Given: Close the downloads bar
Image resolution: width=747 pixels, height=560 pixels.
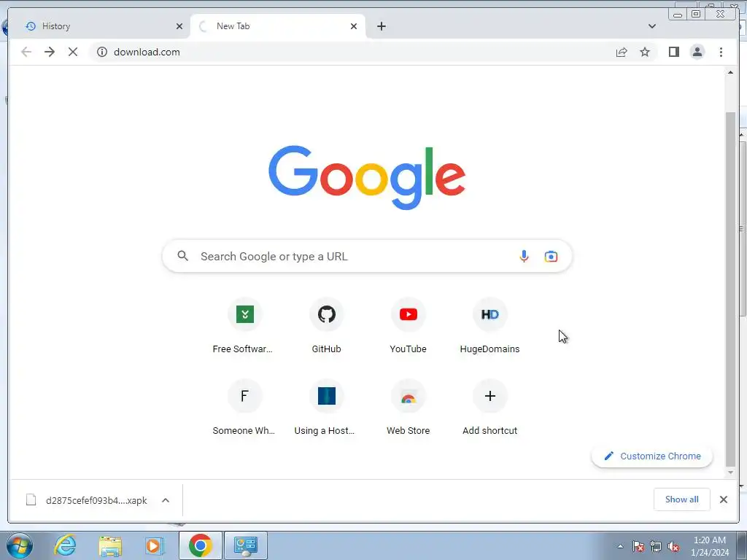Looking at the screenshot, I should click(723, 499).
